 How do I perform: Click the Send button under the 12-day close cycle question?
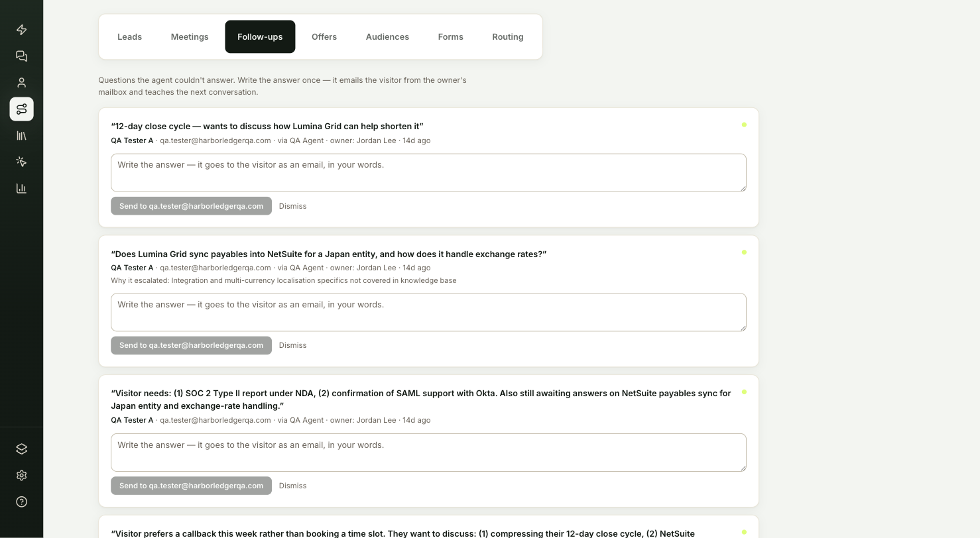coord(191,206)
